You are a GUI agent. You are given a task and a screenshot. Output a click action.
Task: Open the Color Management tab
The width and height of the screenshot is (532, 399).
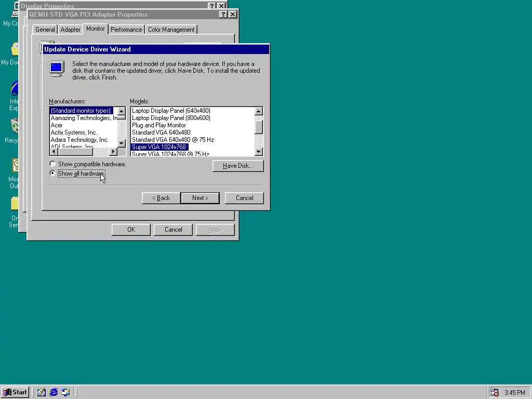click(171, 30)
